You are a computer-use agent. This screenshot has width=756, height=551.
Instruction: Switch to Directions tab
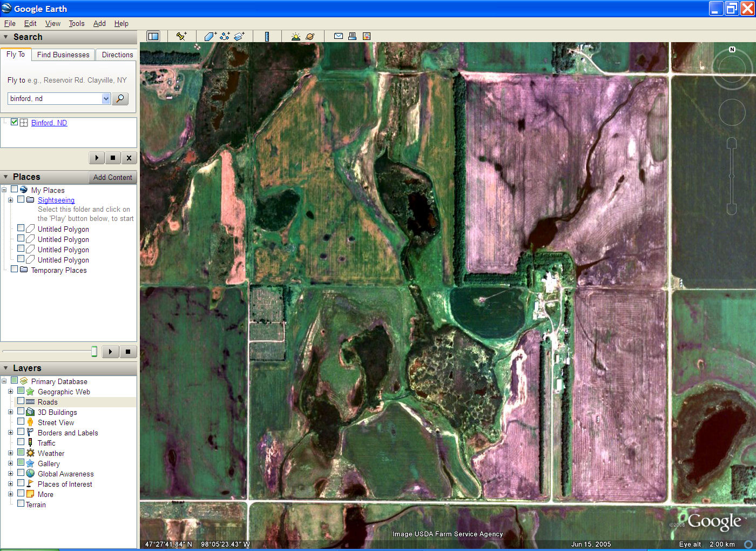coord(117,55)
